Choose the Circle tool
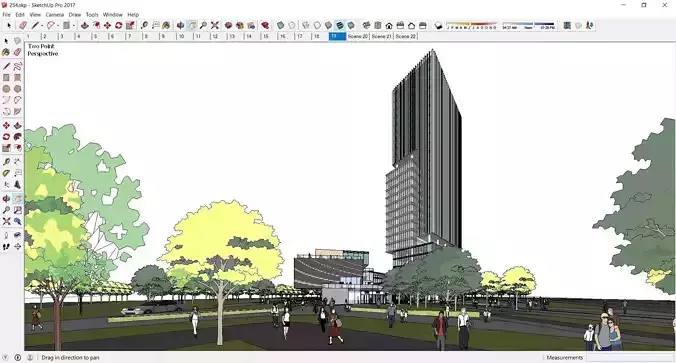This screenshot has width=676, height=363. point(6,89)
